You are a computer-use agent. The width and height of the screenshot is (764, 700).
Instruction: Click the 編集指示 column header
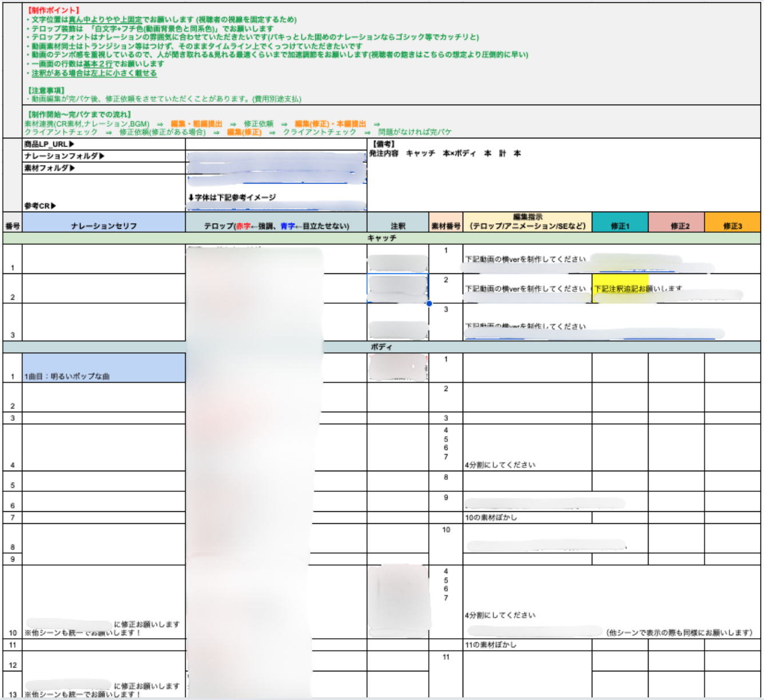pyautogui.click(x=527, y=222)
